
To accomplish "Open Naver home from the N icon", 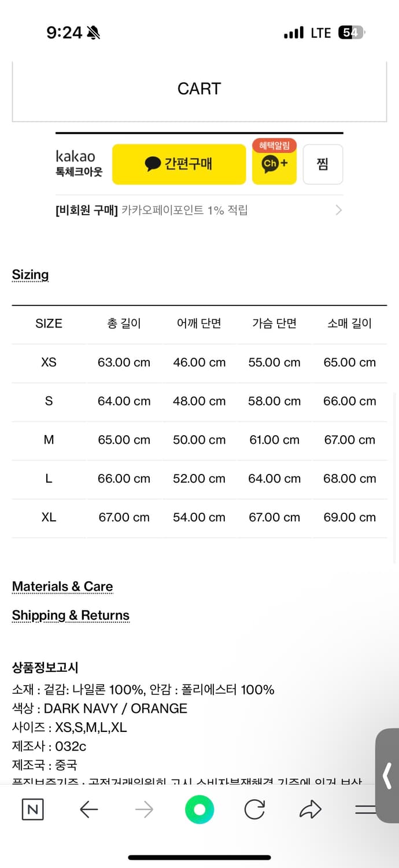I will [x=32, y=810].
